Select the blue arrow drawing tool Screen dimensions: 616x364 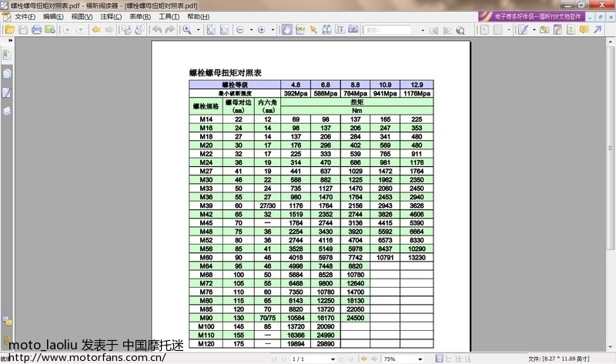[x=598, y=30]
